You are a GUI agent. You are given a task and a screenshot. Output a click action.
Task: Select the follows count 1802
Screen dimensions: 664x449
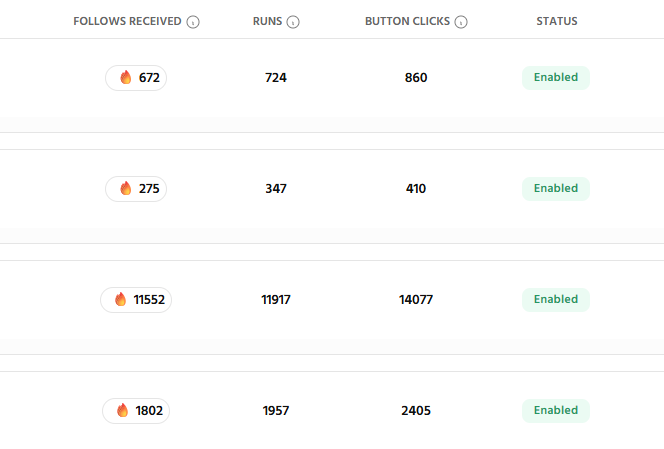click(149, 411)
